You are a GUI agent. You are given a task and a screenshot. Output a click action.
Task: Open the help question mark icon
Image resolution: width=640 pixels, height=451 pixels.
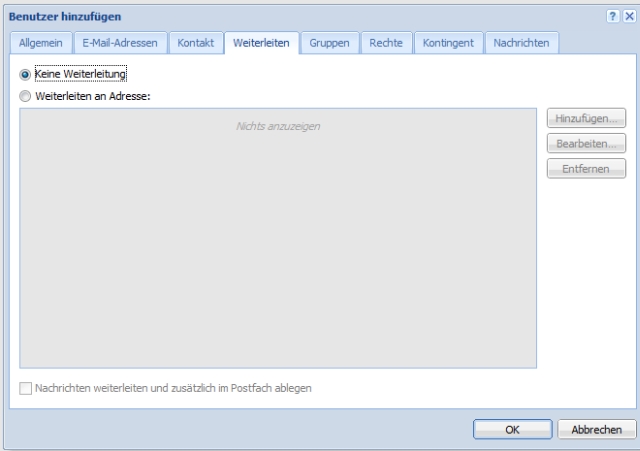click(613, 18)
